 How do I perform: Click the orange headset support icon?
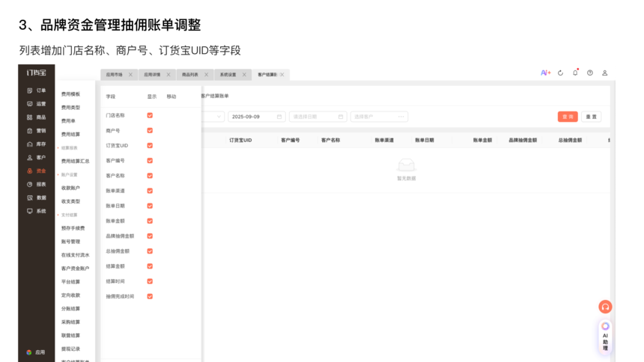pyautogui.click(x=605, y=307)
